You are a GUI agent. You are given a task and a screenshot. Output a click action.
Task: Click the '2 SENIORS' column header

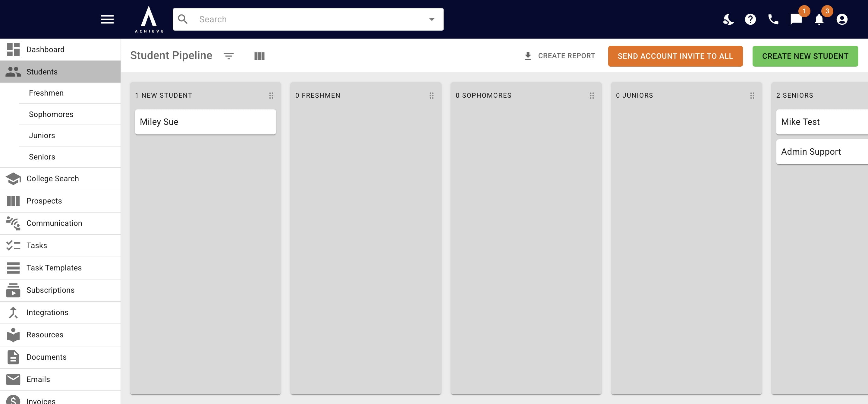[794, 96]
